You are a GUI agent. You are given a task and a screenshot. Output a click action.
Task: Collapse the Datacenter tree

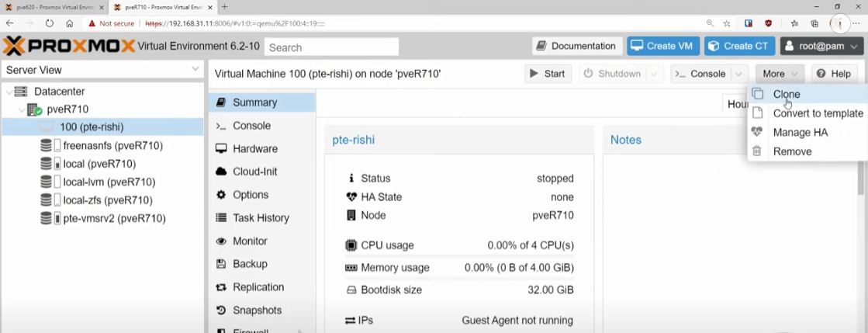click(x=9, y=92)
